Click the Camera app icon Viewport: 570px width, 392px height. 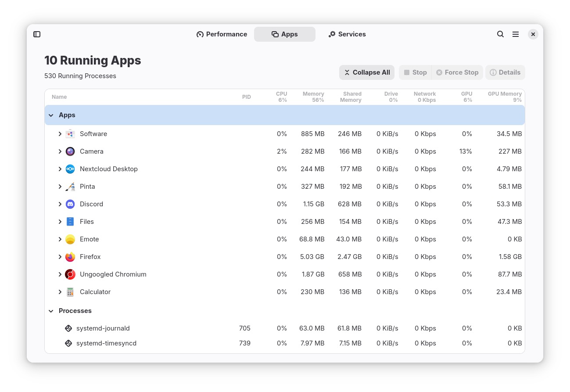tap(70, 151)
